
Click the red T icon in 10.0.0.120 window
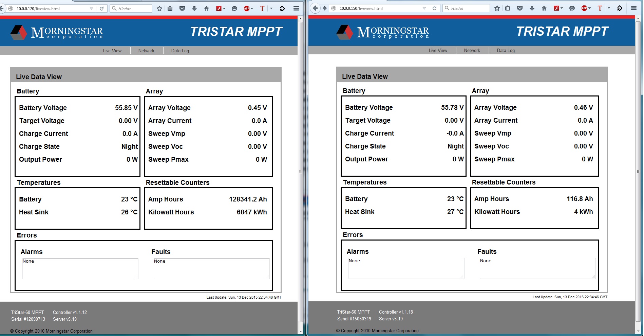(x=262, y=8)
